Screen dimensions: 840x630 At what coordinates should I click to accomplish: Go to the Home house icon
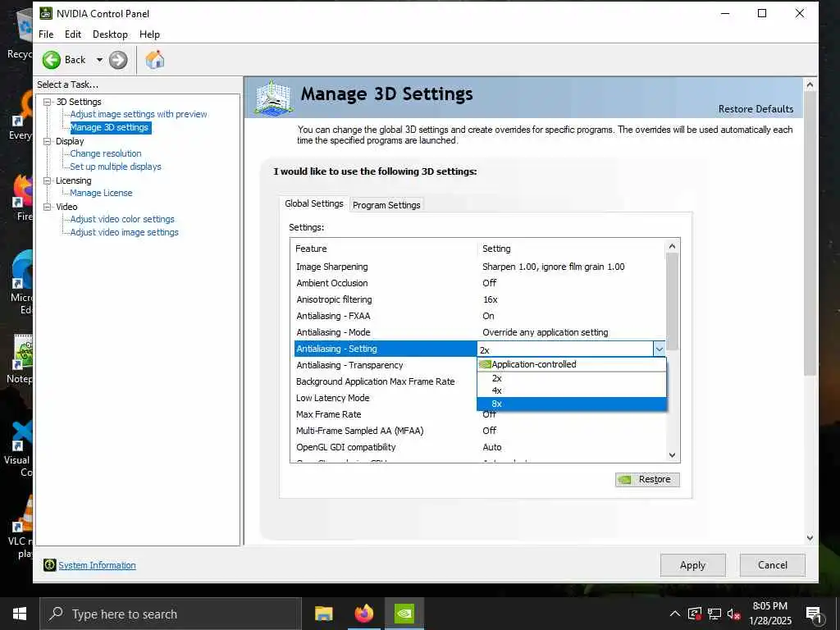(154, 59)
